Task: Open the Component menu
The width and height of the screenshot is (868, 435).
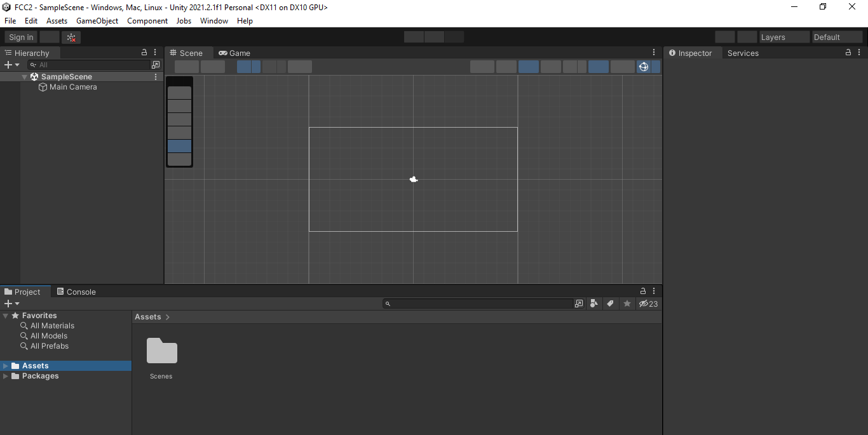Action: (147, 21)
